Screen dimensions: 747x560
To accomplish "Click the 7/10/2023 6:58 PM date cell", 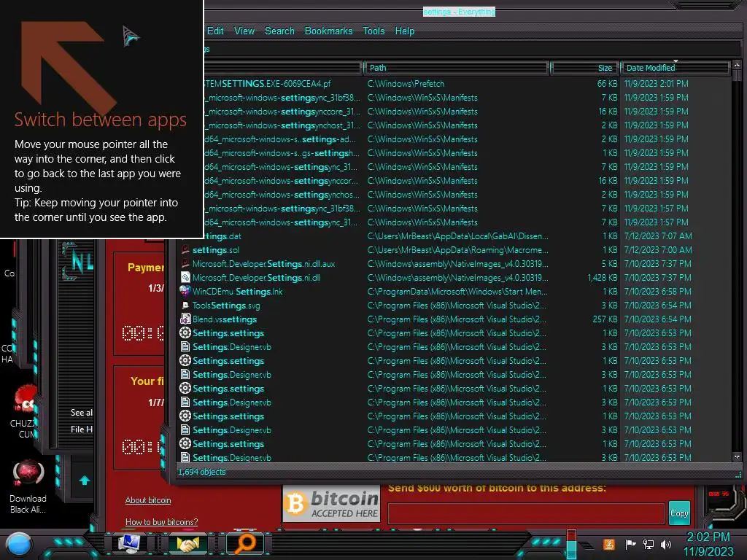I will pos(657,292).
